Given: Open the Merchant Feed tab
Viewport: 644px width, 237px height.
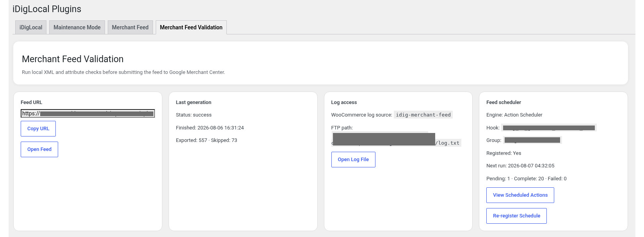Looking at the screenshot, I should pyautogui.click(x=130, y=27).
